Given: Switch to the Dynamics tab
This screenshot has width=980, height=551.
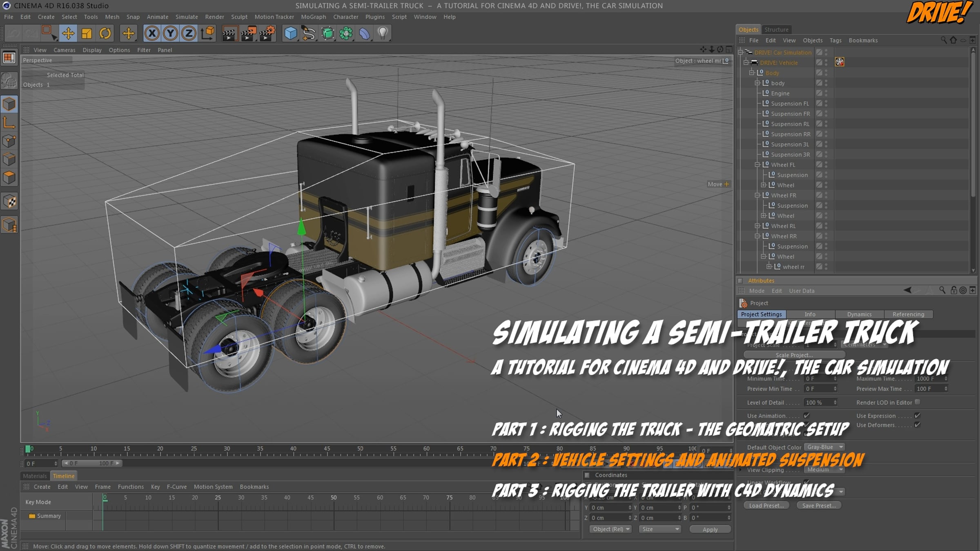Looking at the screenshot, I should click(859, 314).
